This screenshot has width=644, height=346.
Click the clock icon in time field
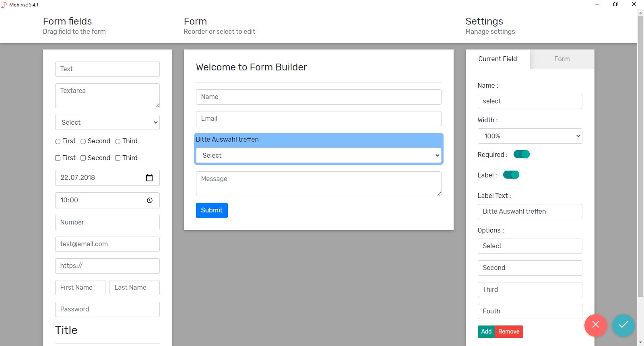150,200
